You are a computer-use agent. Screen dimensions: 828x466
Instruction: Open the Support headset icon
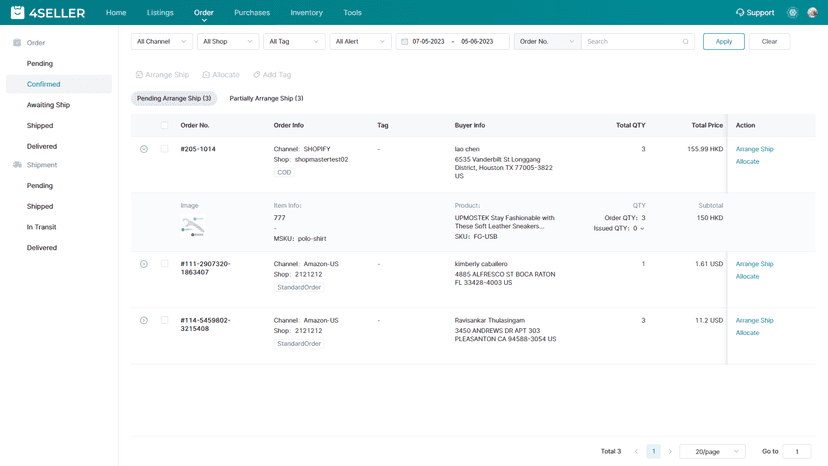(740, 12)
